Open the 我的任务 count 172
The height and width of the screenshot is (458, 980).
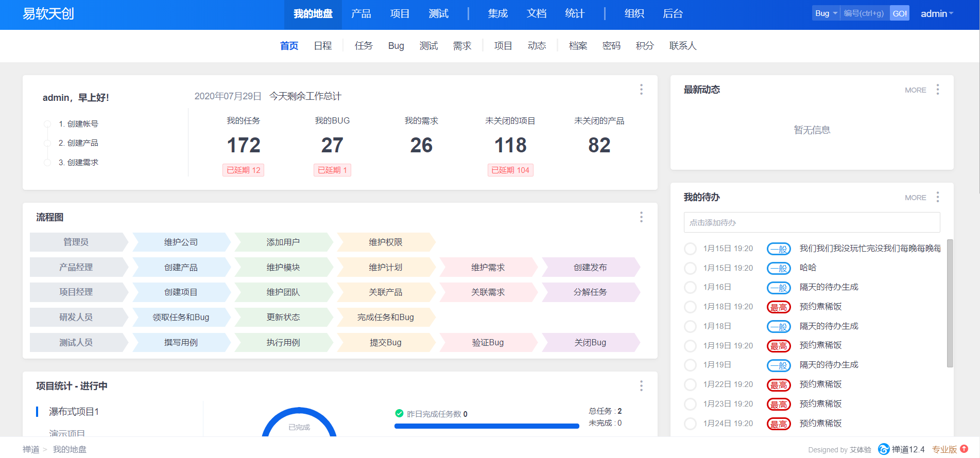(x=244, y=145)
